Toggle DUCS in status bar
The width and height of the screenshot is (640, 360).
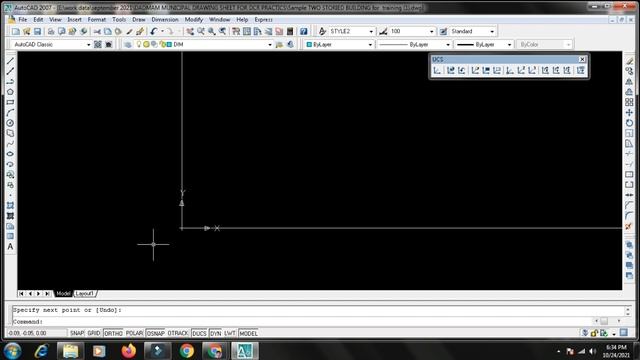(199, 333)
